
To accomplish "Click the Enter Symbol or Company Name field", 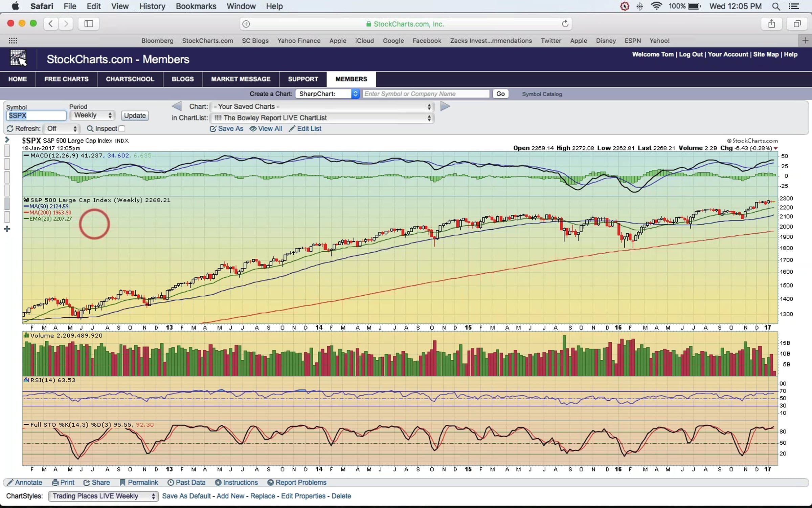I will coord(426,94).
